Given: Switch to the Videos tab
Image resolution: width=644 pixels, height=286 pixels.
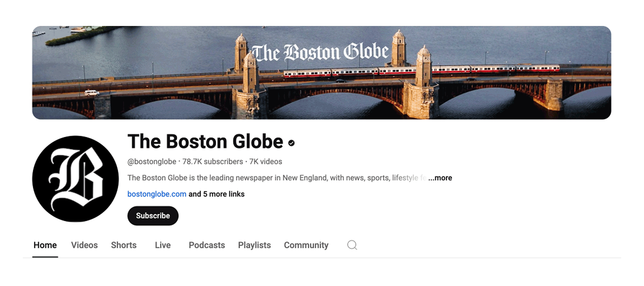Looking at the screenshot, I should 84,245.
